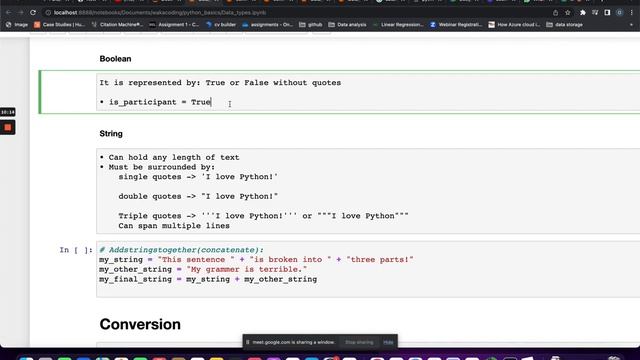Click the Boolean heading cell
This screenshot has height=360, width=640.
click(x=115, y=59)
